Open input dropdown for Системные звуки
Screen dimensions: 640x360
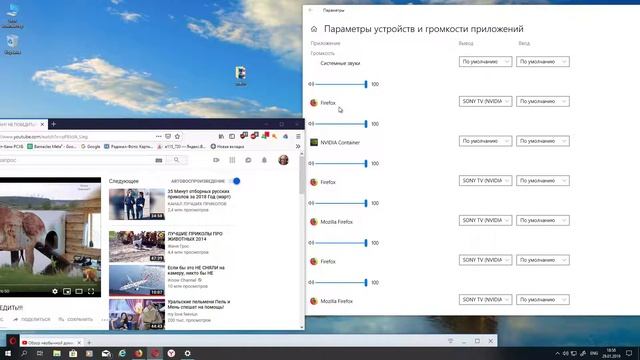(542, 62)
